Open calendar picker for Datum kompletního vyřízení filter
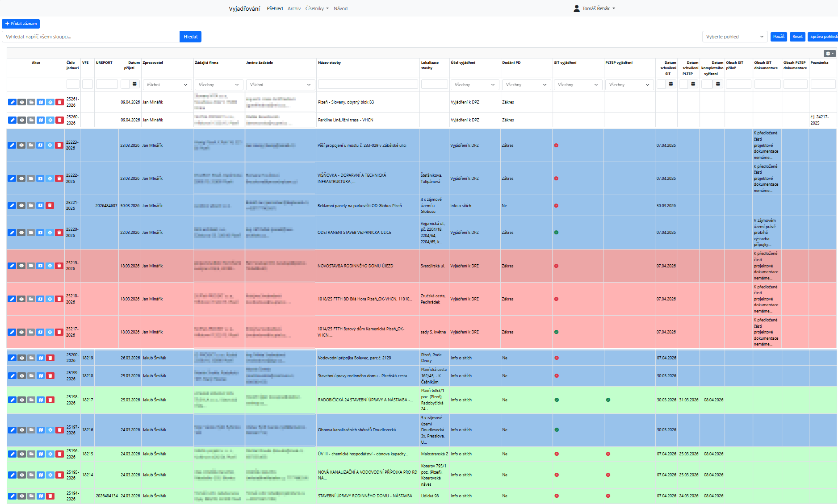 click(718, 84)
